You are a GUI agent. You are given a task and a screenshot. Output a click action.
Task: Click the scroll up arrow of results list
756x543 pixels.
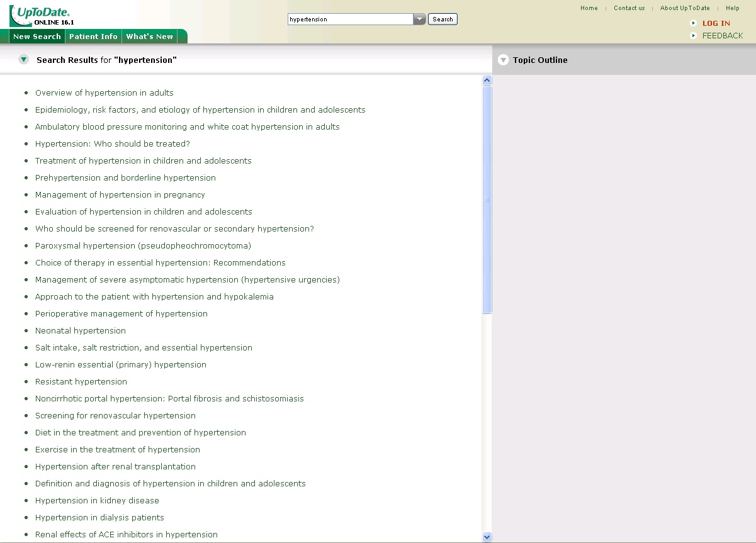pyautogui.click(x=487, y=81)
